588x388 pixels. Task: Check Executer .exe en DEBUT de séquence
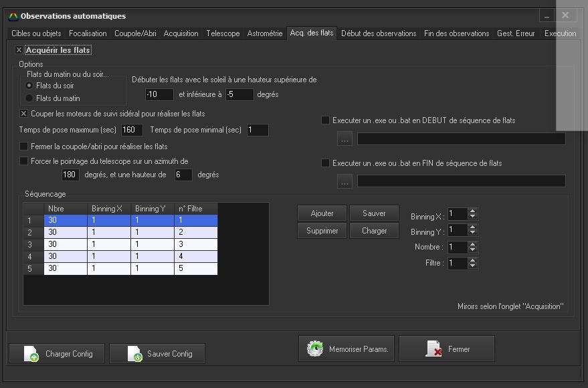pos(326,121)
